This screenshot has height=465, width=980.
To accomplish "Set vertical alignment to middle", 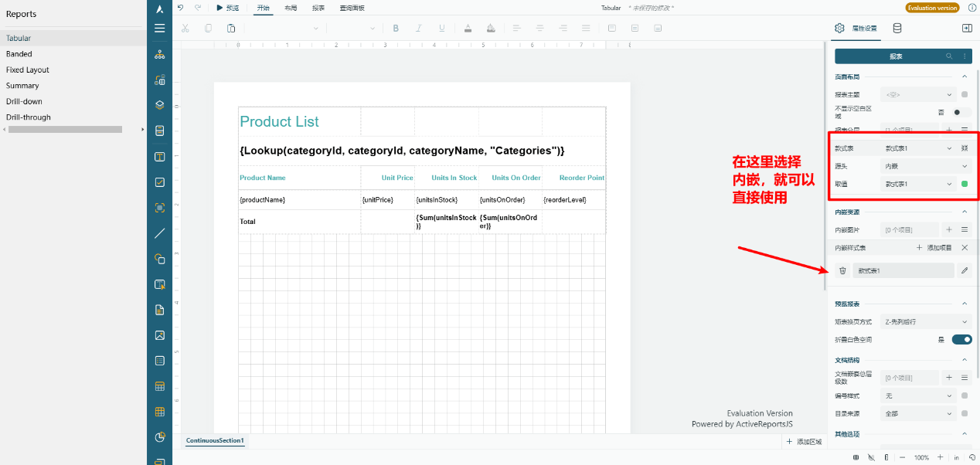I will (635, 29).
